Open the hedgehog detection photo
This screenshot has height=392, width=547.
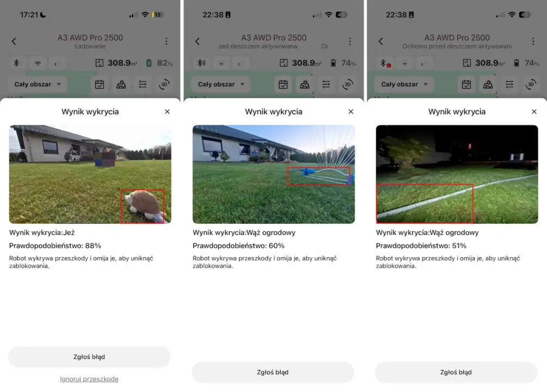(x=90, y=174)
